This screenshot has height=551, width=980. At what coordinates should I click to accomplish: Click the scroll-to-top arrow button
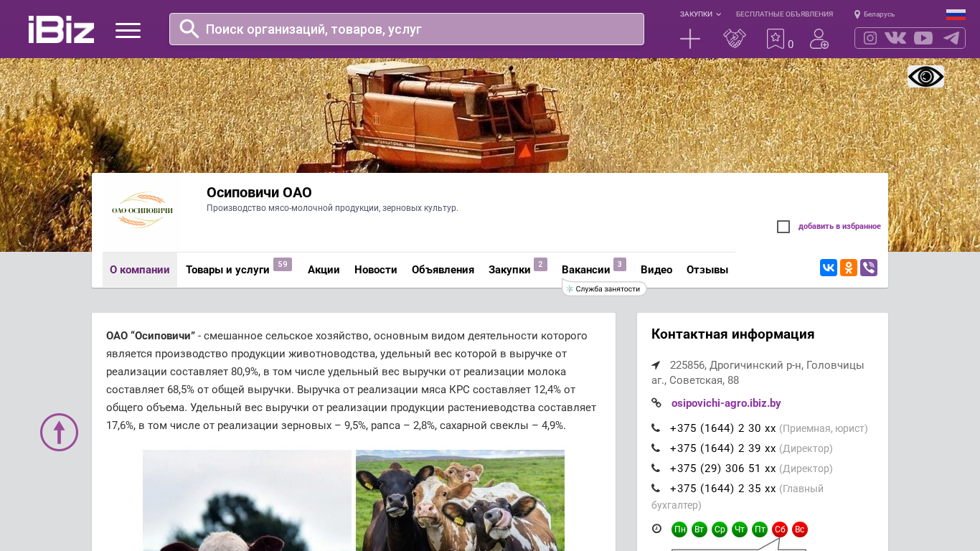coord(59,432)
